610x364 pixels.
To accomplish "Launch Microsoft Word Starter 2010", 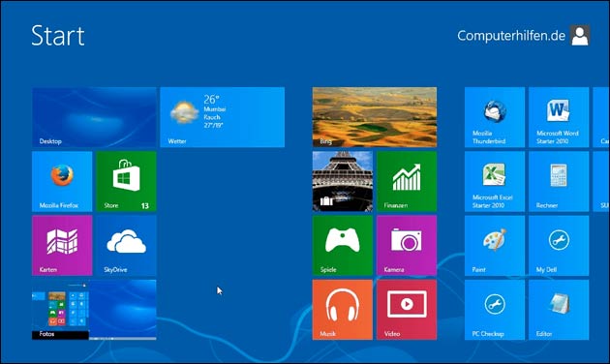I will click(x=559, y=117).
